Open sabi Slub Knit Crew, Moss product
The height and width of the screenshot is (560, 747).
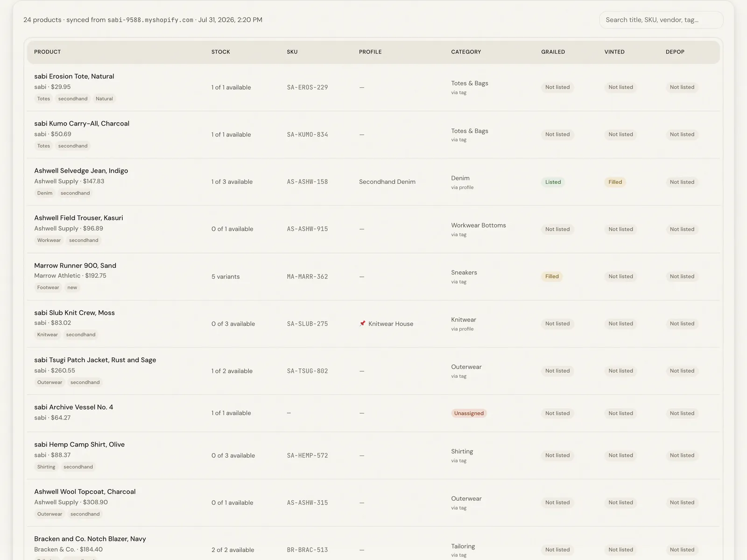(74, 313)
